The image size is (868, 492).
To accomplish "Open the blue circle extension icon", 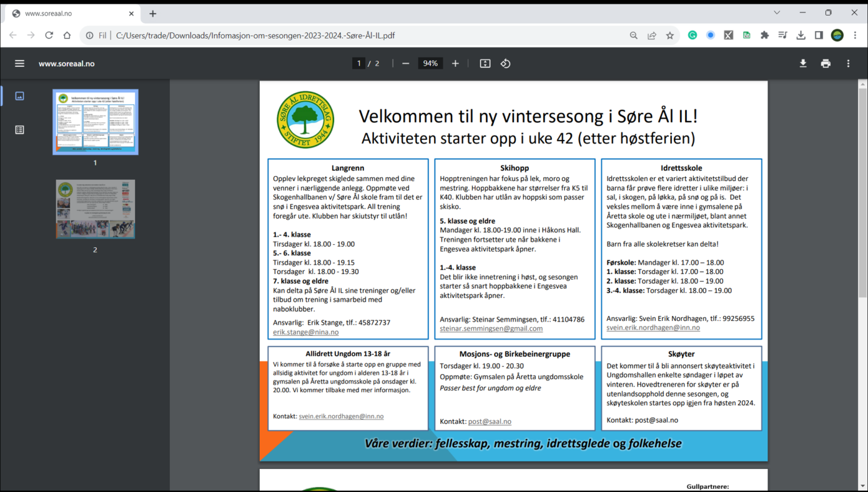I will (711, 35).
